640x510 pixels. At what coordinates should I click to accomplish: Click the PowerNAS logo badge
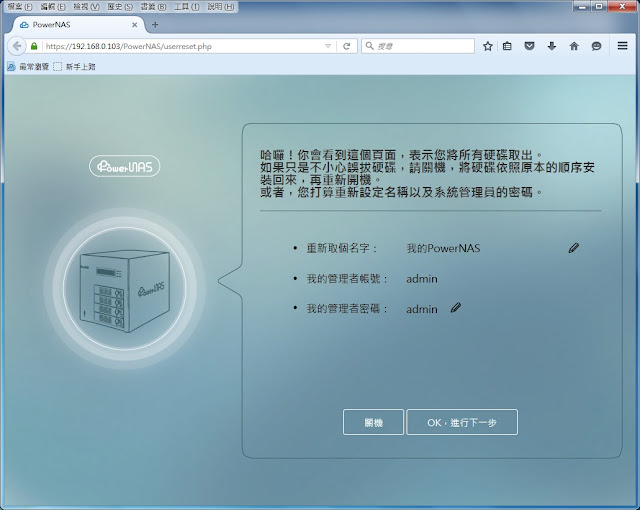(124, 166)
